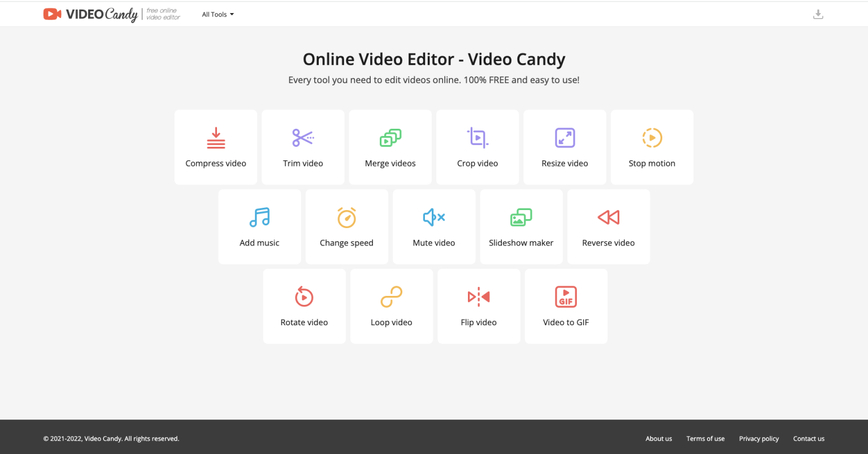868x454 pixels.
Task: Click the download icon in the header
Action: pyautogui.click(x=818, y=14)
